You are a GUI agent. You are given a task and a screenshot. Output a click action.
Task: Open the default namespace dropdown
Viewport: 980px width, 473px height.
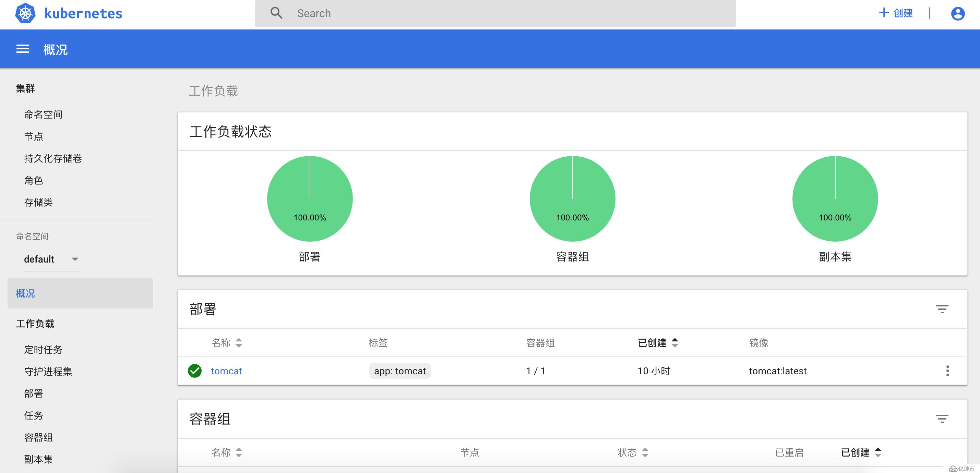51,259
